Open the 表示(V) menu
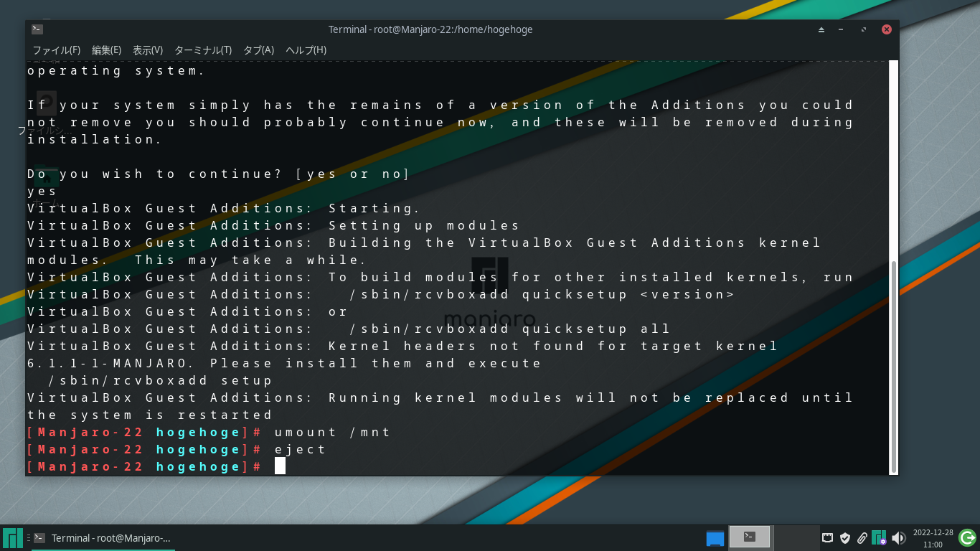The image size is (980, 551). tap(148, 50)
